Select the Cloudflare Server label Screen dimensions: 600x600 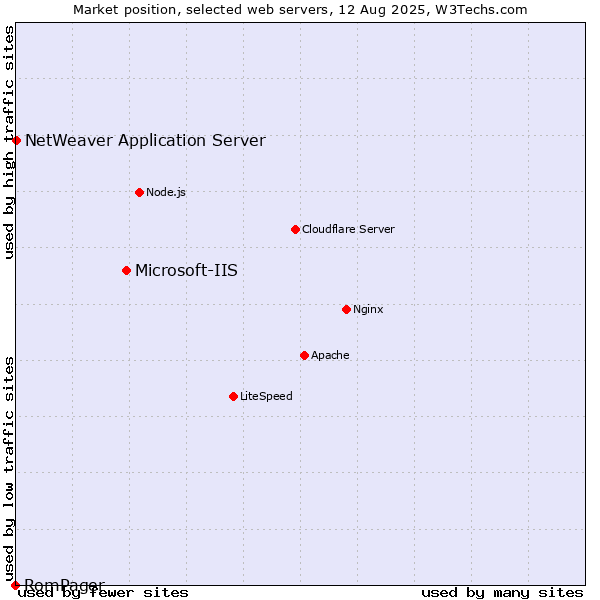coord(349,229)
